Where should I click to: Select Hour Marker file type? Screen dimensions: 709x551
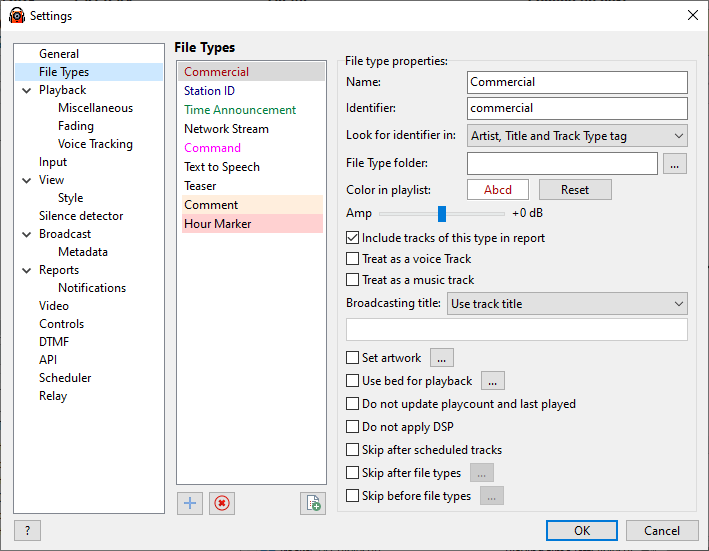click(x=252, y=224)
